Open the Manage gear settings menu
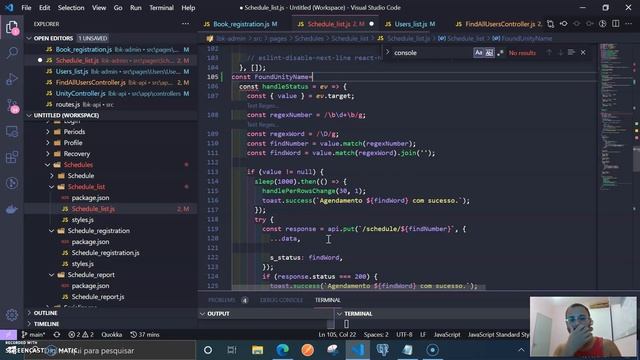This screenshot has height=360, width=640. [12, 315]
